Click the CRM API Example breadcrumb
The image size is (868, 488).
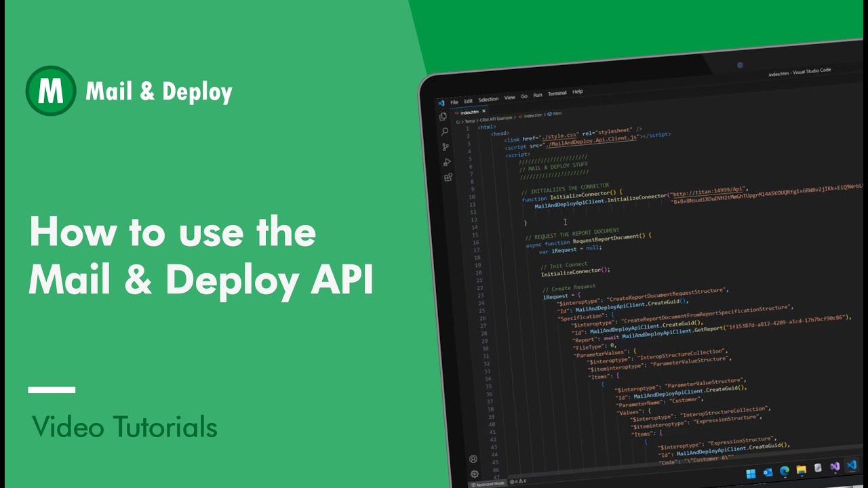click(x=496, y=119)
